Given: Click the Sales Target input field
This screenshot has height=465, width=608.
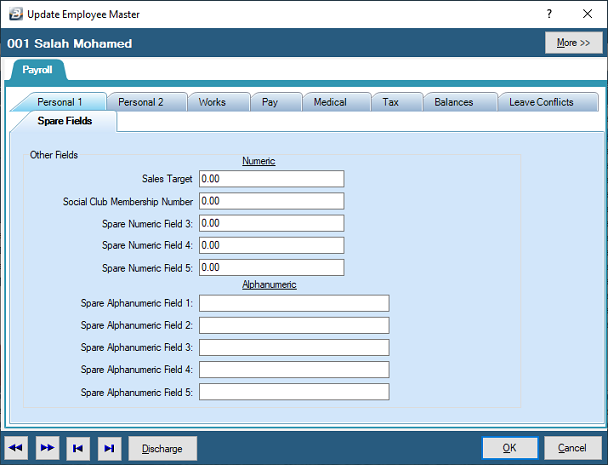Looking at the screenshot, I should (x=271, y=179).
